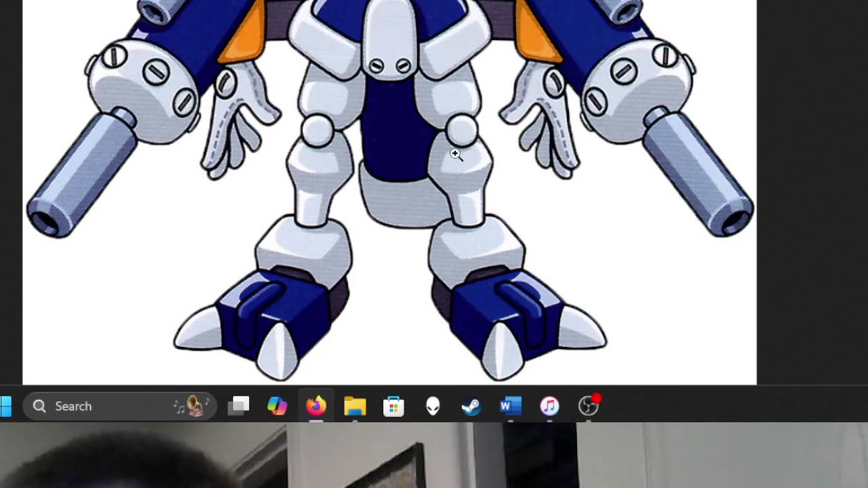Open OBS Studio recording icon
The image size is (868, 488).
(589, 405)
